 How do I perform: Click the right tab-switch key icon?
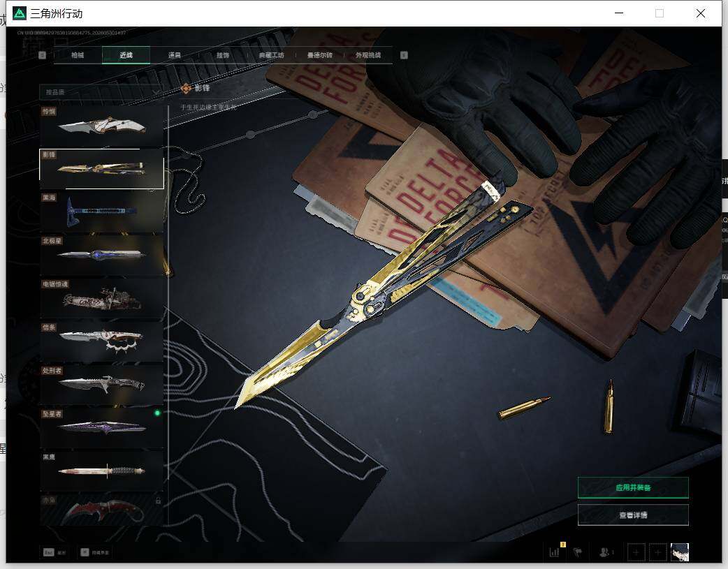[x=404, y=55]
